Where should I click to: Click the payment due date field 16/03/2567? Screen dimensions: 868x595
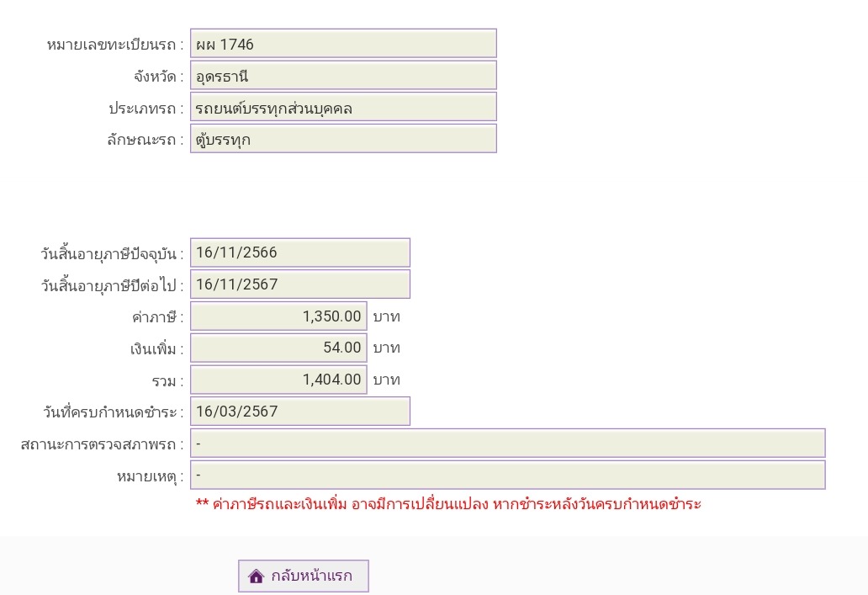[x=300, y=411]
